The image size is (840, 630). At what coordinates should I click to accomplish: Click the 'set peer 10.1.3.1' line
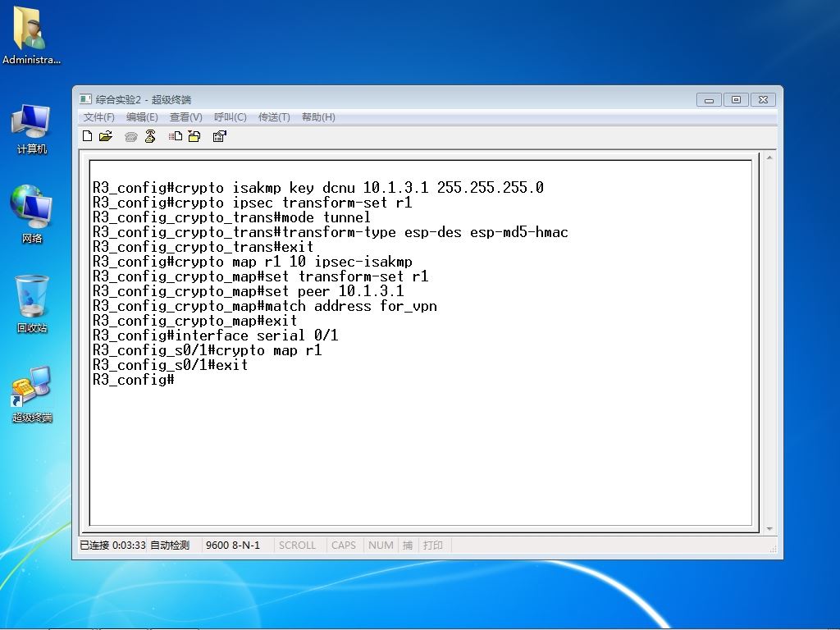point(248,291)
